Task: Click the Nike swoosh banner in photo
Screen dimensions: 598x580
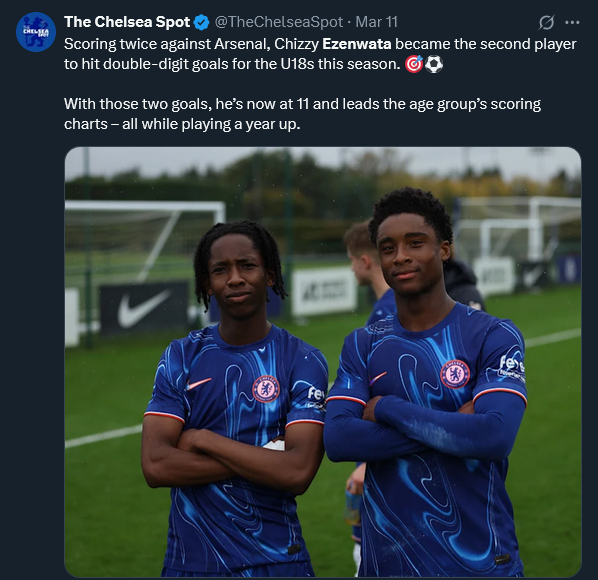Action: 144,308
